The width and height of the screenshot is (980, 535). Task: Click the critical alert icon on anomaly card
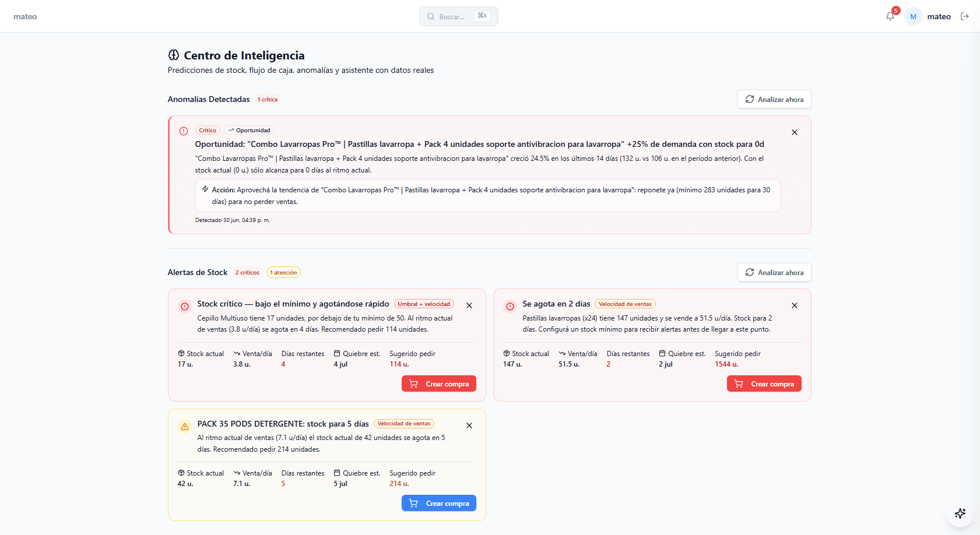coord(184,131)
